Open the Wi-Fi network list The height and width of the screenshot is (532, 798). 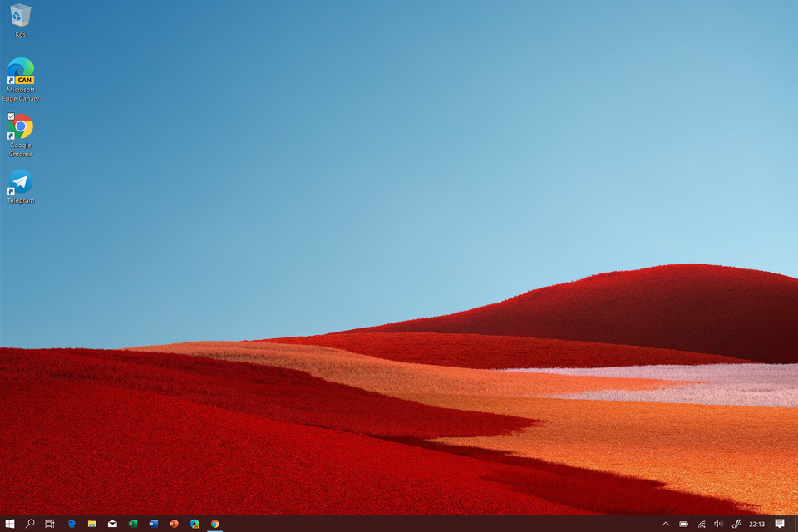pyautogui.click(x=701, y=524)
